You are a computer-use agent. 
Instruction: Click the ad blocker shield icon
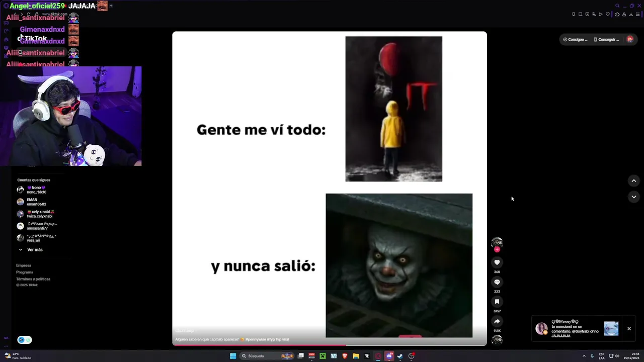587,14
